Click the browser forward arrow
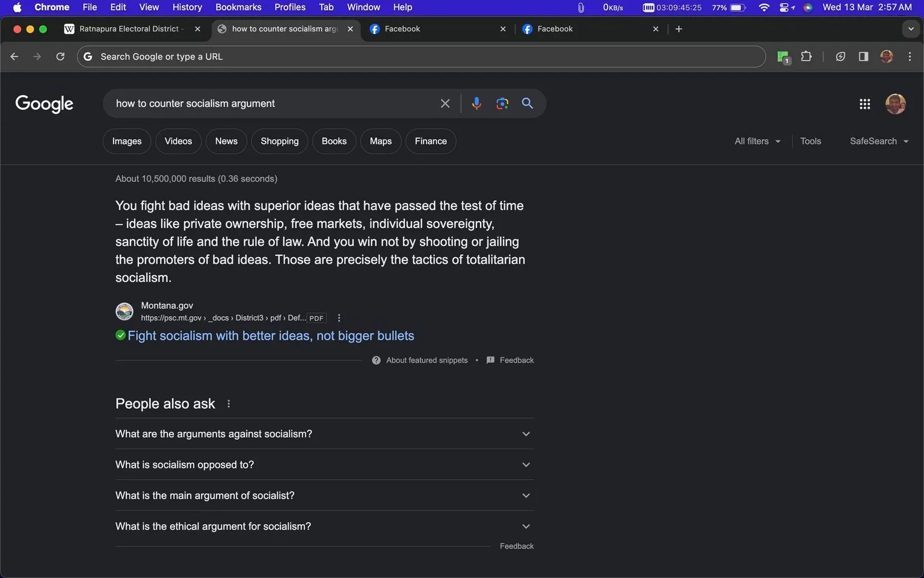The height and width of the screenshot is (578, 924). 37,57
